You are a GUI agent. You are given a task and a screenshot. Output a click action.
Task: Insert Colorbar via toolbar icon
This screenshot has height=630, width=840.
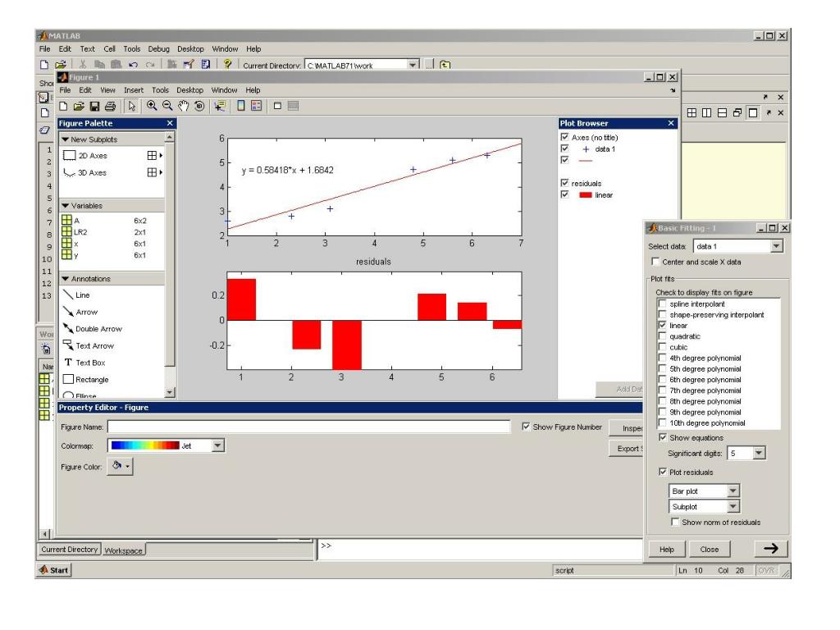(241, 106)
